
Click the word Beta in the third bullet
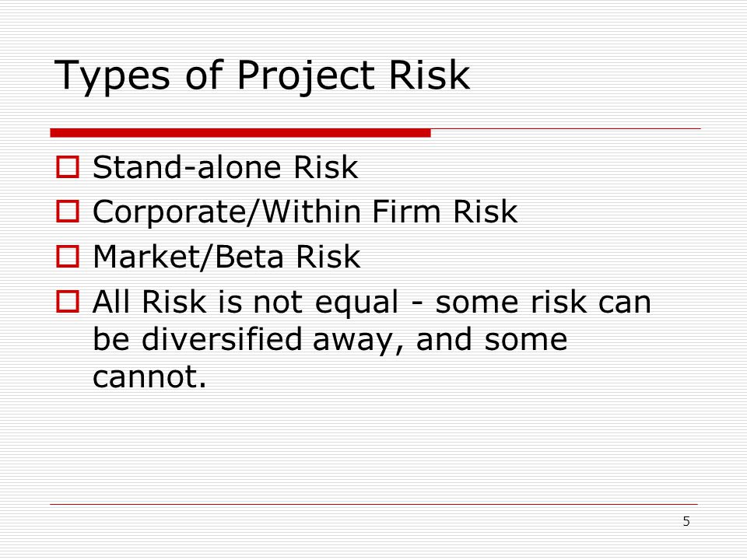[x=250, y=257]
